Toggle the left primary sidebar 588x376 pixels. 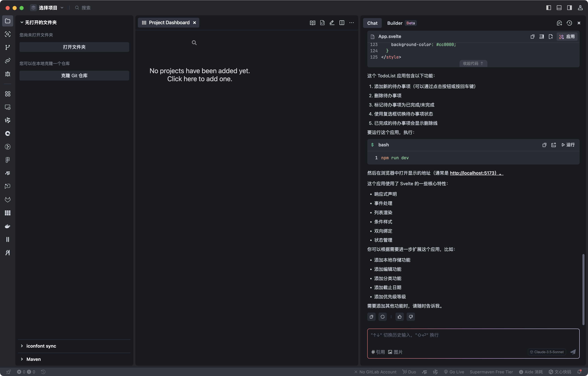548,8
